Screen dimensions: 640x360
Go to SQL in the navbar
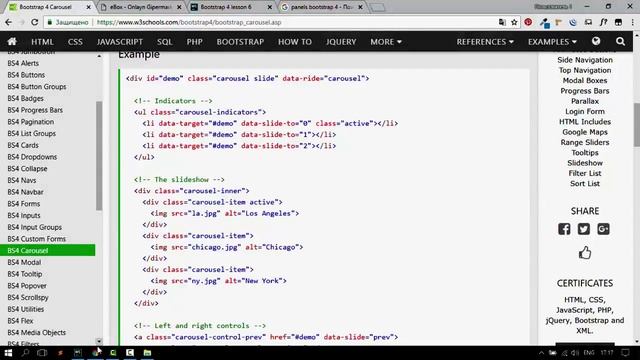[164, 42]
